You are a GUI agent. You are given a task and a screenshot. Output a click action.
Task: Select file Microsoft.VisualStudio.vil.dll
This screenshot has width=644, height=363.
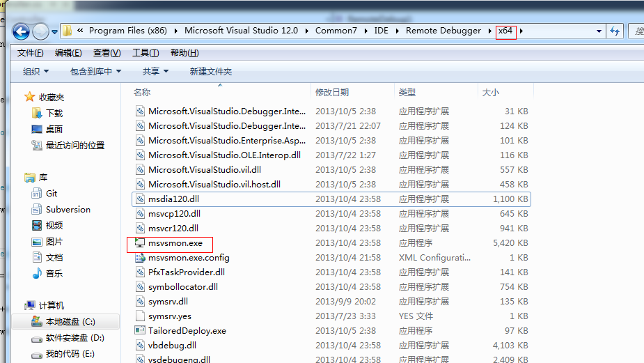tap(205, 170)
